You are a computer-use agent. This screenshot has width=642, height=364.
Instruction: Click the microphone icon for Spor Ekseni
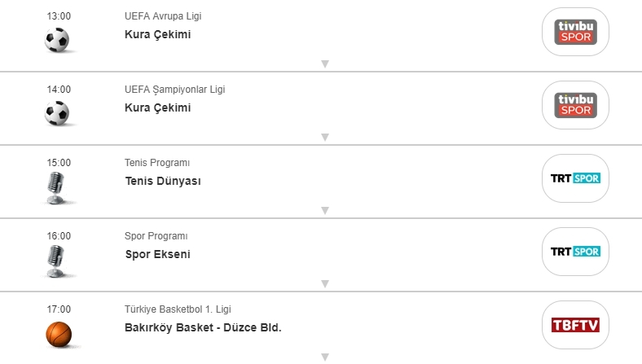click(x=55, y=261)
